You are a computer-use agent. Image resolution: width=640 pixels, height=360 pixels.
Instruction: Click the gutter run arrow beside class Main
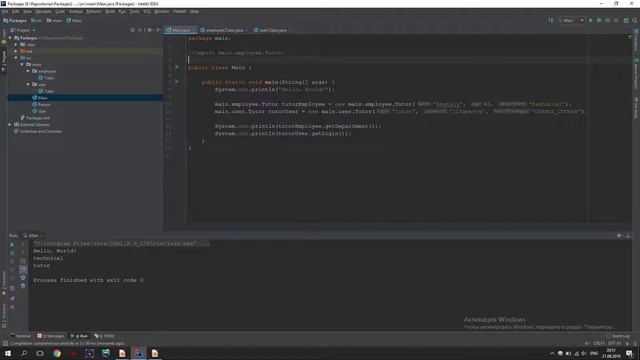[x=177, y=67]
